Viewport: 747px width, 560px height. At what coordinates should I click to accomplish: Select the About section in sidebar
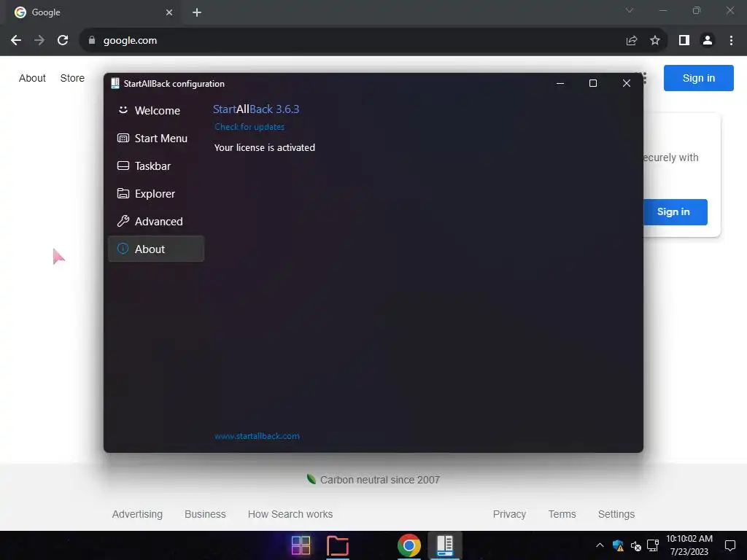pos(156,249)
